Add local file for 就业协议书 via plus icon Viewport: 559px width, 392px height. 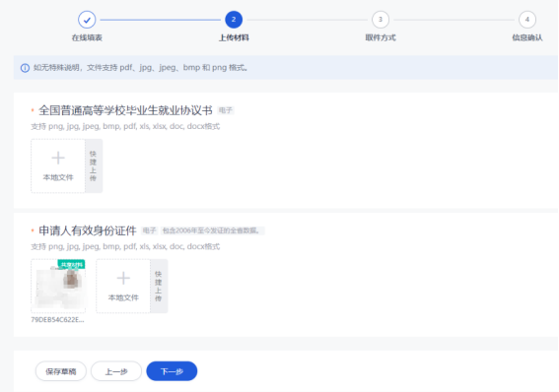pos(58,158)
